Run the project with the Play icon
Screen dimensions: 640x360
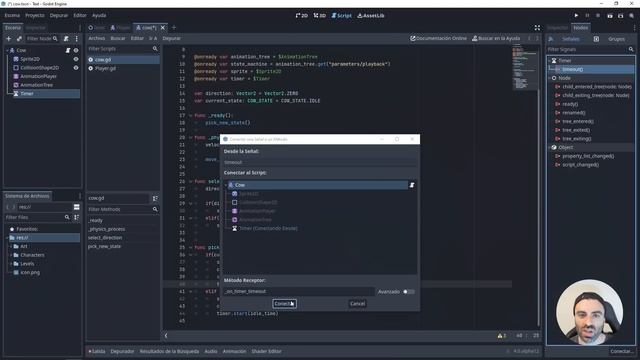[x=576, y=16]
